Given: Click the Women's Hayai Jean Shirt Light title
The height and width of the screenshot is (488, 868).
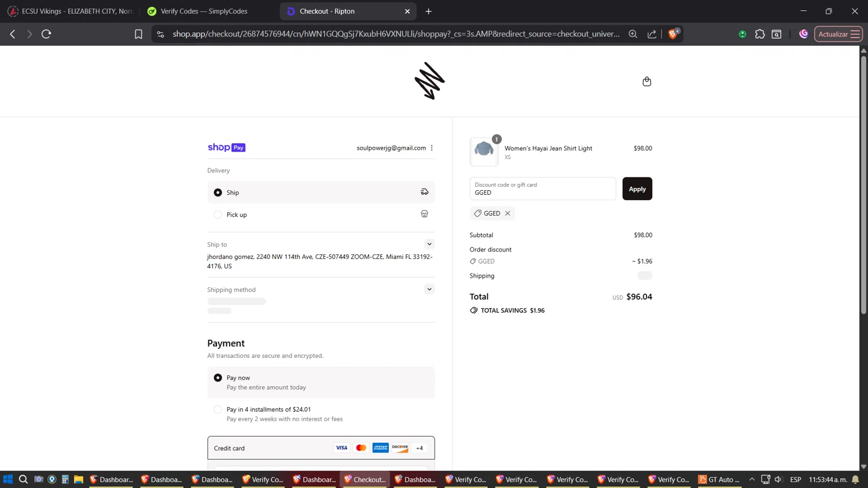Looking at the screenshot, I should [548, 148].
